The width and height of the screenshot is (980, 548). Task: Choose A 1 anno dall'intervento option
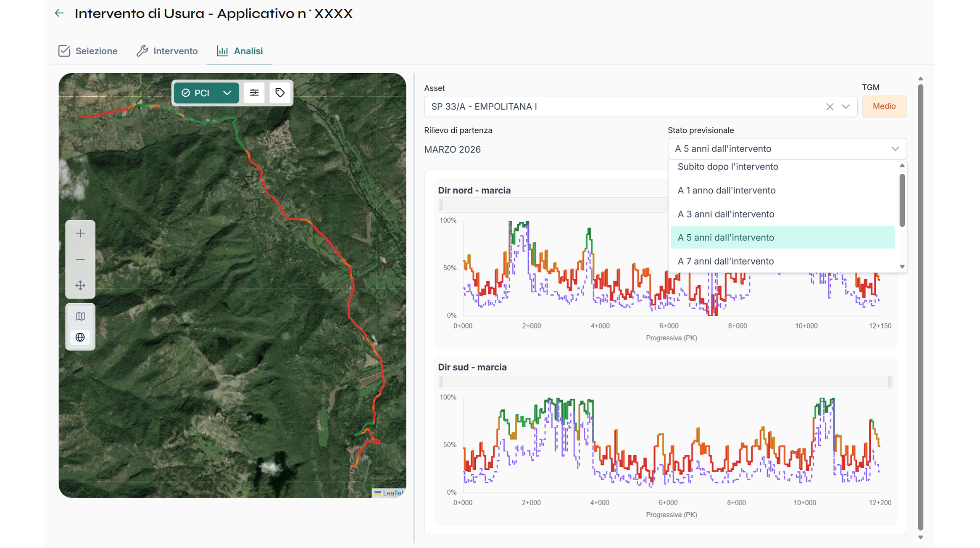click(782, 191)
